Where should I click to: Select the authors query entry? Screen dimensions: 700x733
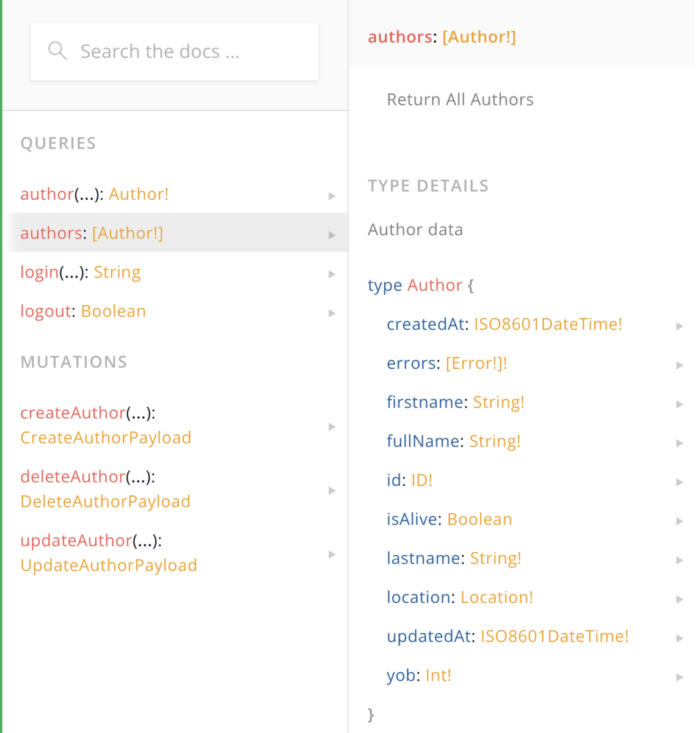click(177, 233)
